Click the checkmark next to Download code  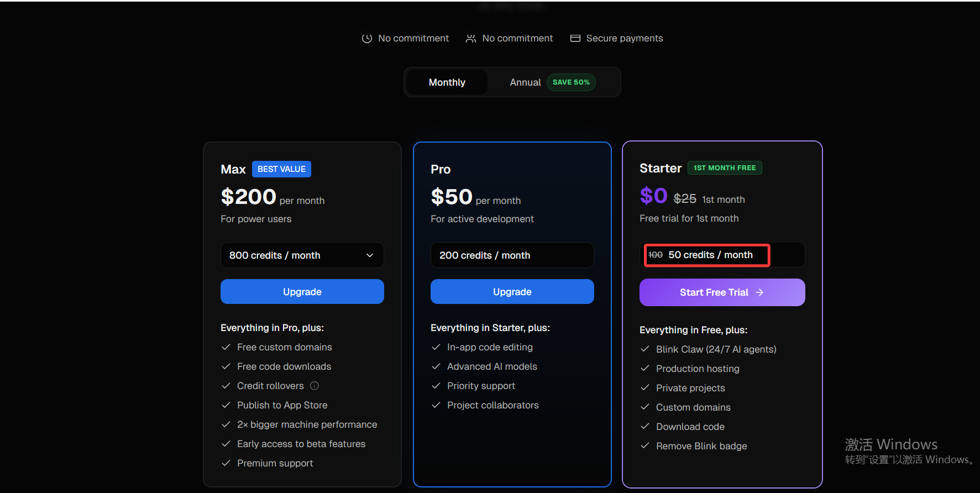(644, 427)
